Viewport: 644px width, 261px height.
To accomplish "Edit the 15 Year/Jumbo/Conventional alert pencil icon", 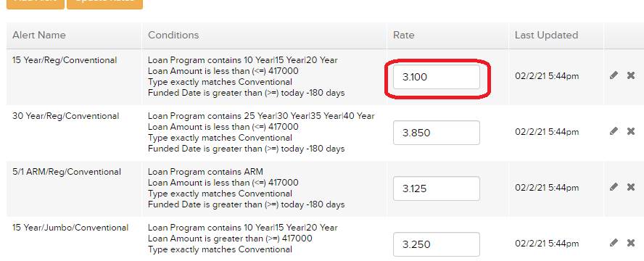I will coord(614,243).
